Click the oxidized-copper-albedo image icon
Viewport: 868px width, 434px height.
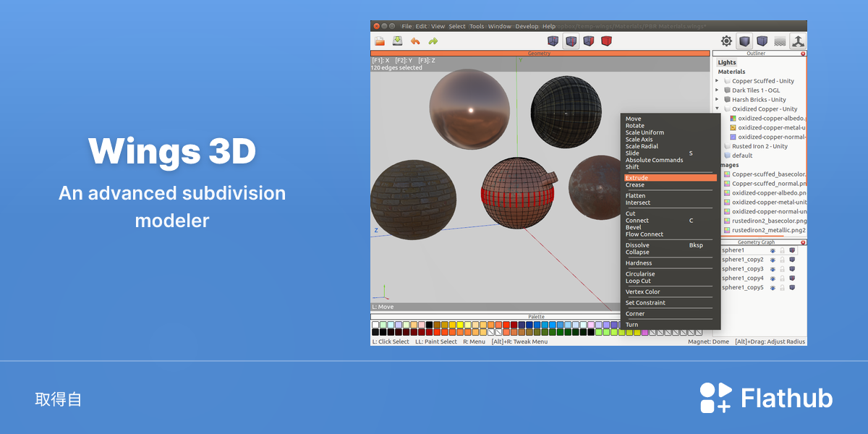coord(733,118)
